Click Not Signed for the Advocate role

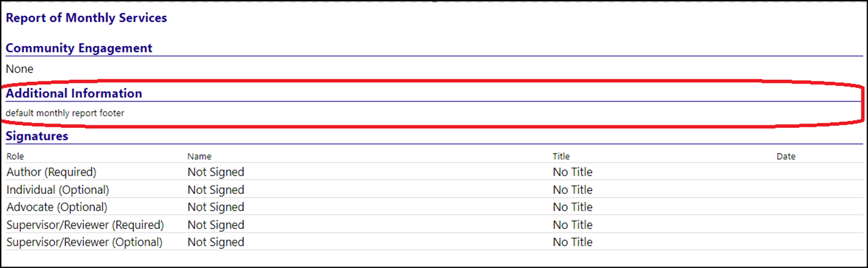click(216, 207)
